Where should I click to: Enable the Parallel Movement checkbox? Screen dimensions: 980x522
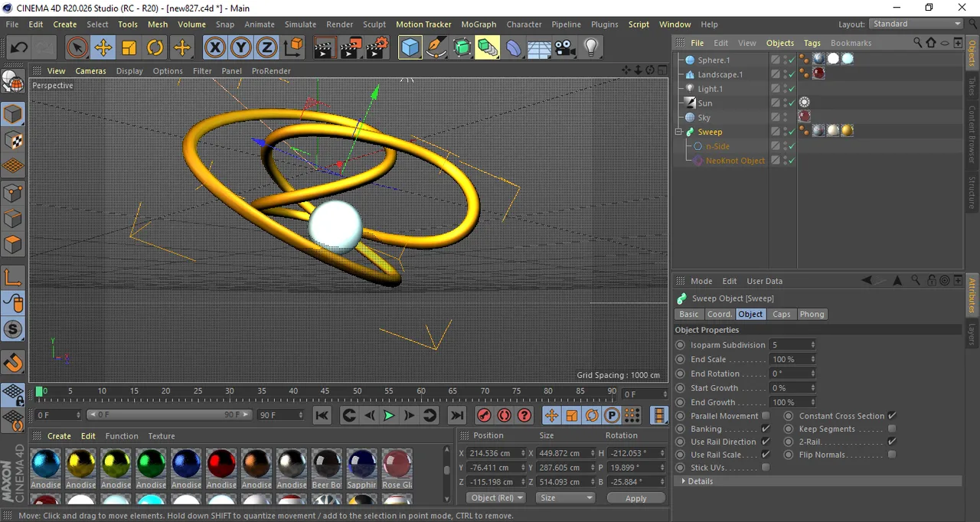click(766, 416)
